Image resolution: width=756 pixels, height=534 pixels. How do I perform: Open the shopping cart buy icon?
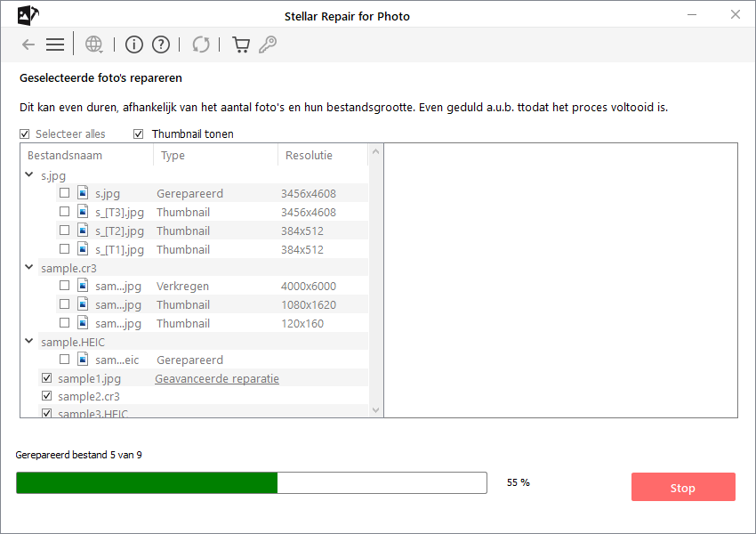240,44
